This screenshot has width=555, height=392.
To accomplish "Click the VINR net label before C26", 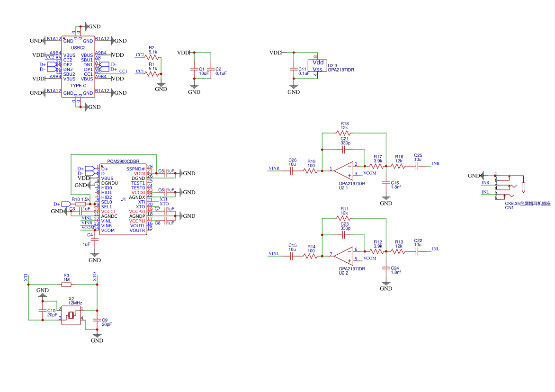I will [x=274, y=169].
